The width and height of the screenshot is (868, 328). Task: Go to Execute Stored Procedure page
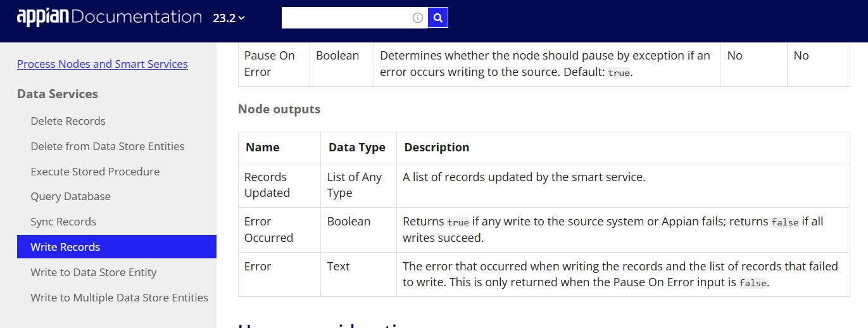(x=95, y=172)
